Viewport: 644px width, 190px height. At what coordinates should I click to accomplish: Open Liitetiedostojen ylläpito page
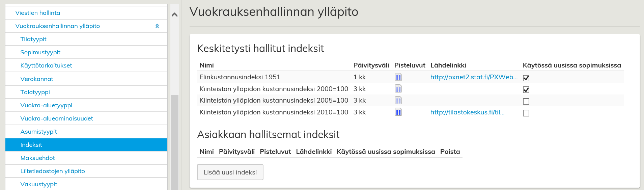tap(53, 171)
